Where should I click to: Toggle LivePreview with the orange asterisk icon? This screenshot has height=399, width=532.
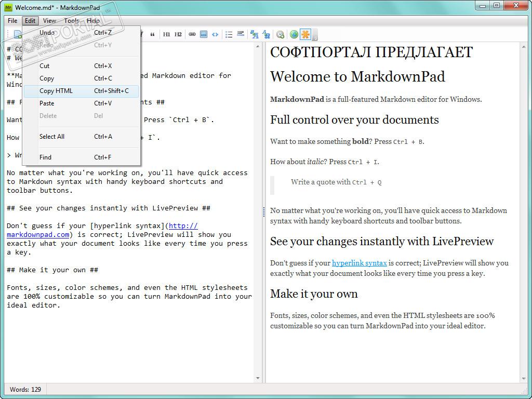click(305, 34)
